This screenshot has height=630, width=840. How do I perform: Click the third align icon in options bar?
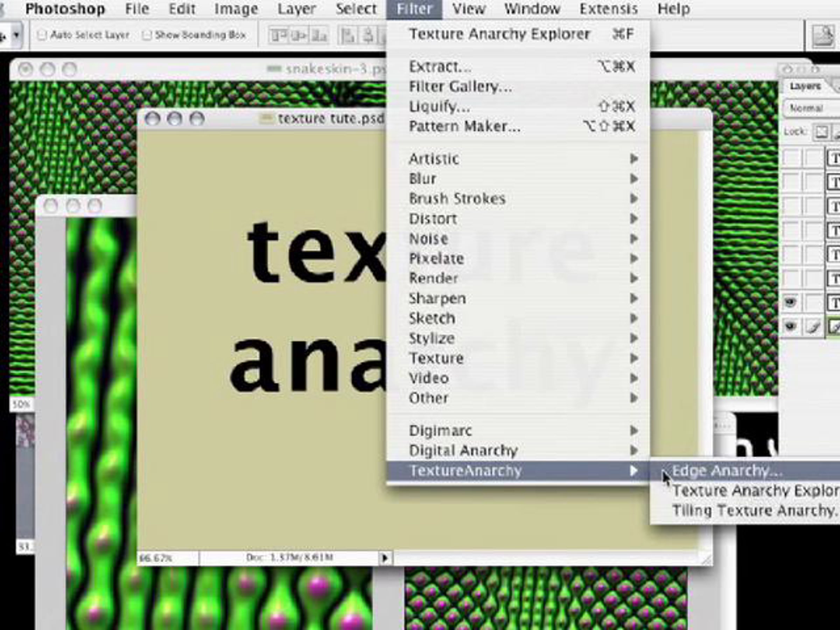pos(320,35)
